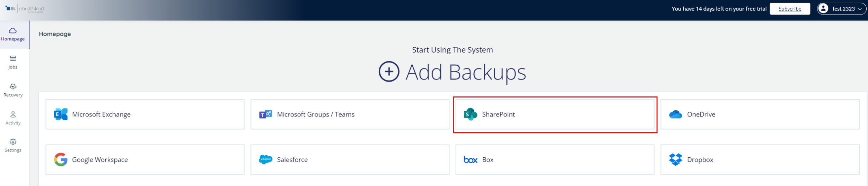Click the SharePoint logo icon
868x186 pixels.
tap(470, 114)
